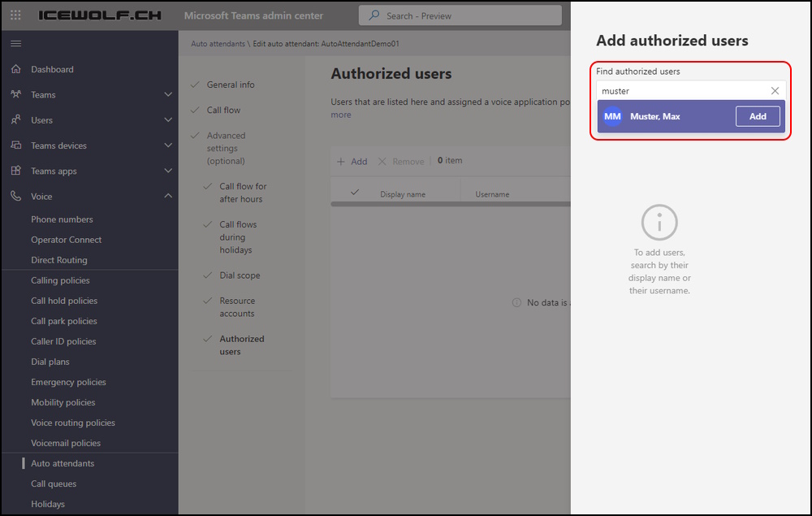Select the Authorized users step
This screenshot has height=516, width=812.
[x=242, y=345]
